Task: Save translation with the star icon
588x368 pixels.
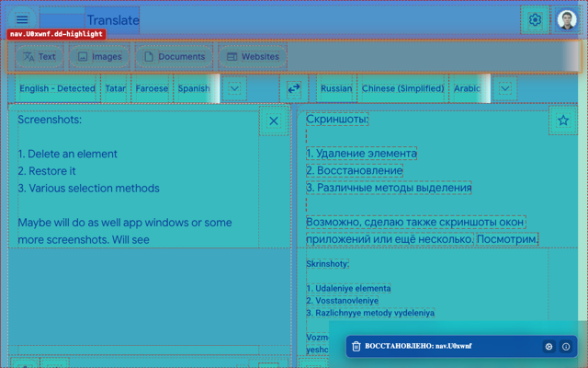Action: click(x=563, y=121)
